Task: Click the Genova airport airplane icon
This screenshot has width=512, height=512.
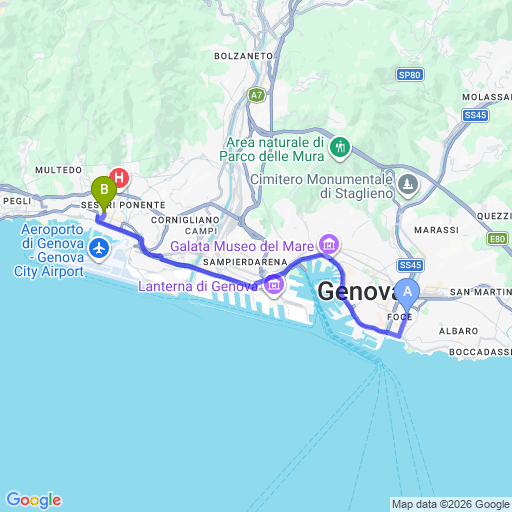Action: coord(99,249)
